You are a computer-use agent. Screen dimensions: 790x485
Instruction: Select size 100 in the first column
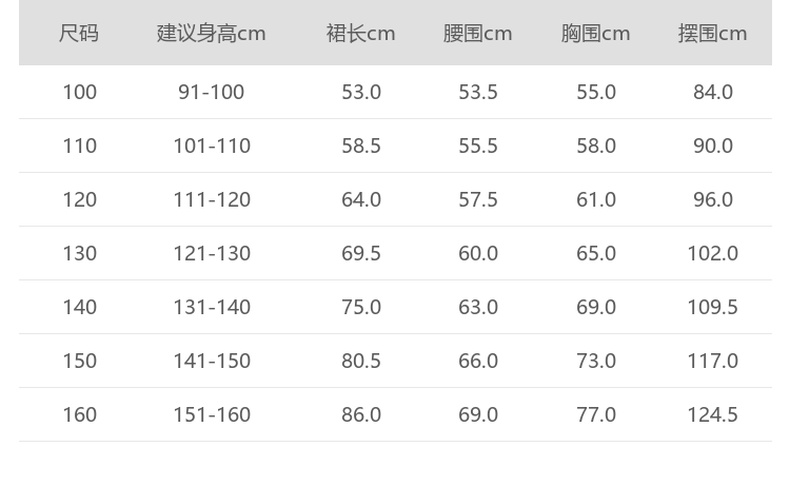tap(80, 92)
